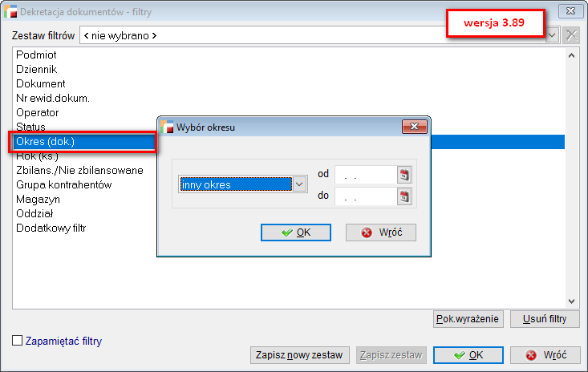Choose Dodatkowy filtr from the list
Image resolution: width=588 pixels, height=372 pixels.
coord(51,228)
